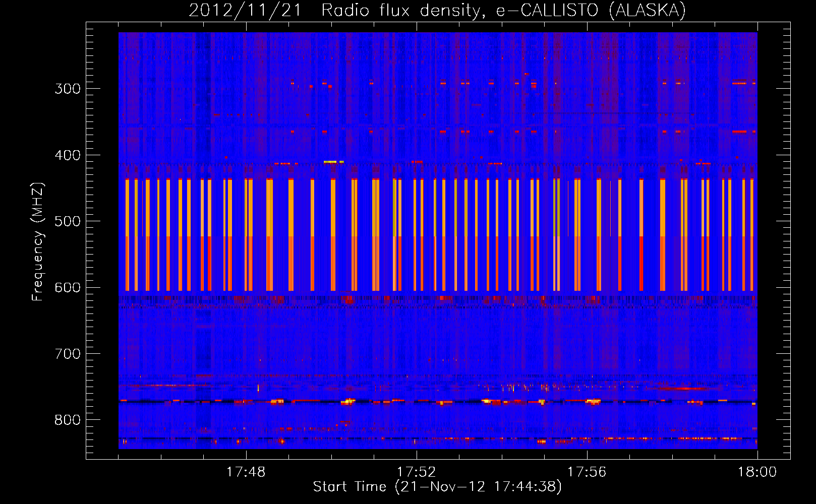The image size is (816, 504).
Task: Click the 800 frequency tick label
Action: click(x=68, y=420)
